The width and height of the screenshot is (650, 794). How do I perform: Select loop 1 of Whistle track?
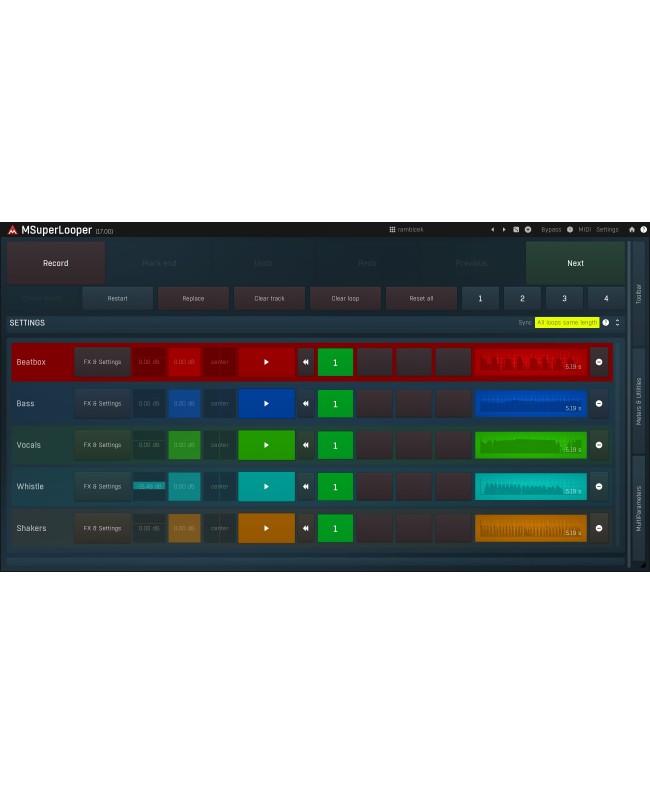(x=335, y=487)
